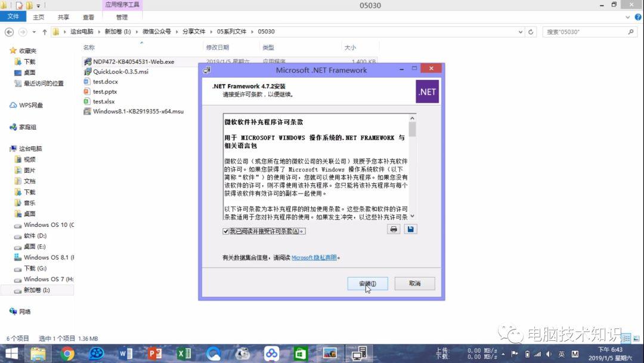Viewport: 644px width, 363px height.
Task: Open the 管理 ribbon tab
Action: (x=122, y=17)
